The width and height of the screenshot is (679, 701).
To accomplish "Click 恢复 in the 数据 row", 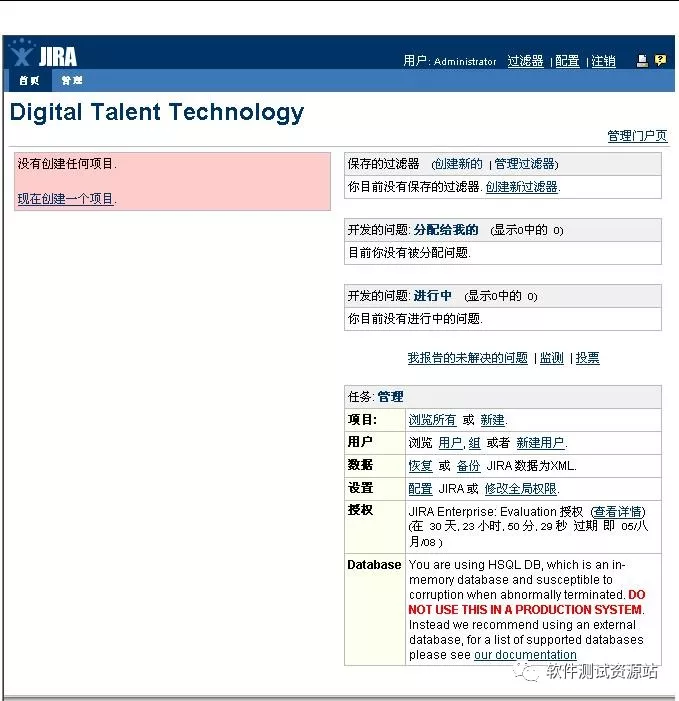I will click(420, 466).
